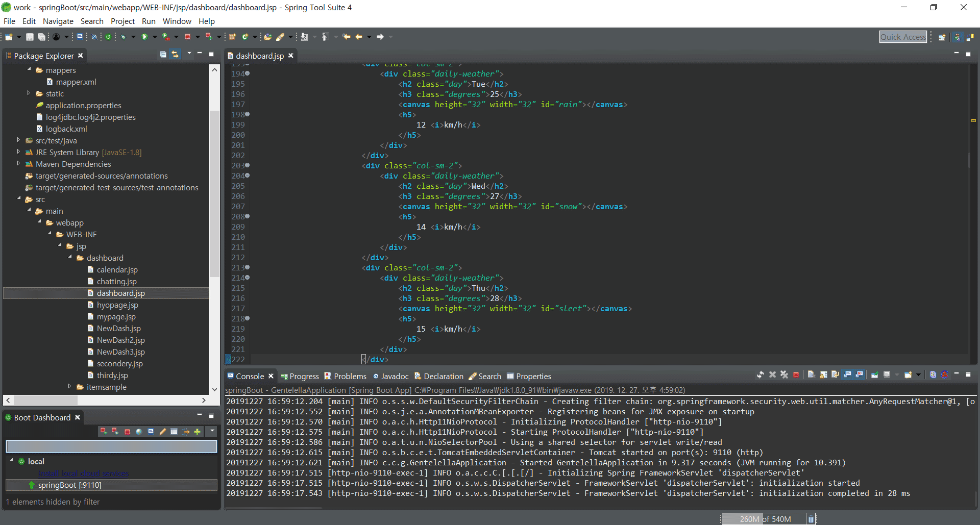Viewport: 980px width, 525px height.
Task: Click pencil Open Config icon in Boot Dashboard
Action: pos(163,432)
